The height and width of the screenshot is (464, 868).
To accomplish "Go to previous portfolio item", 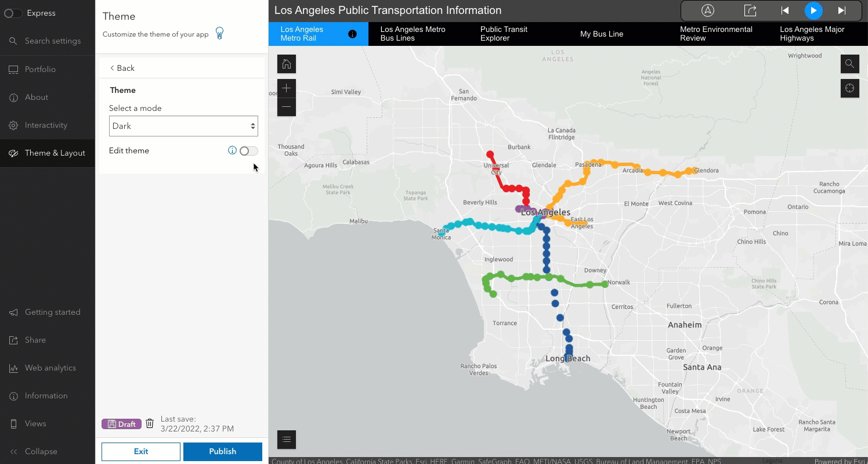I will (785, 10).
